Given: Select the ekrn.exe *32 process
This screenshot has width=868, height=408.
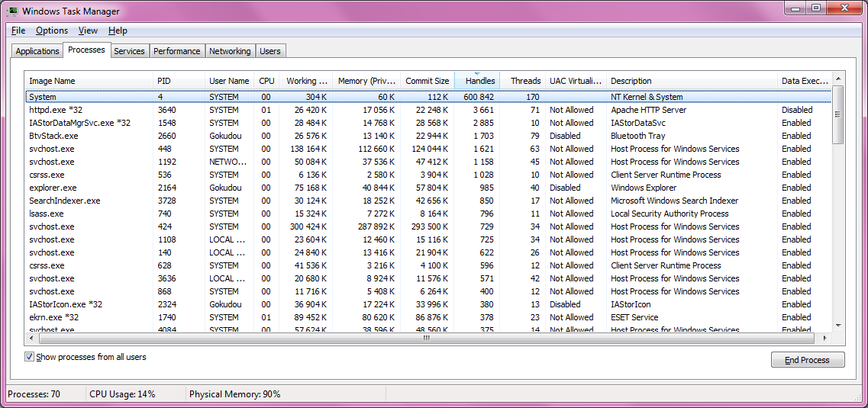Looking at the screenshot, I should [x=428, y=317].
